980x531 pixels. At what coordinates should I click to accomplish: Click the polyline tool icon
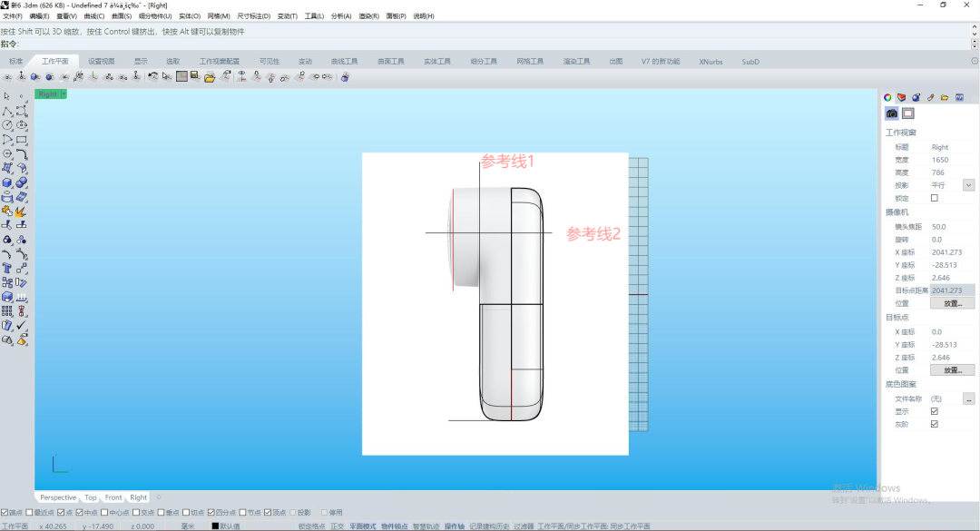pos(7,111)
